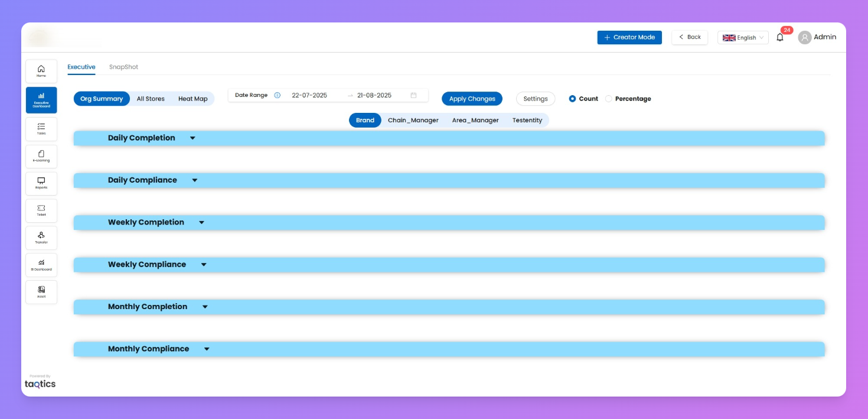Screen dimensions: 868x419
Task: Switch to the Executive tab
Action: point(81,67)
